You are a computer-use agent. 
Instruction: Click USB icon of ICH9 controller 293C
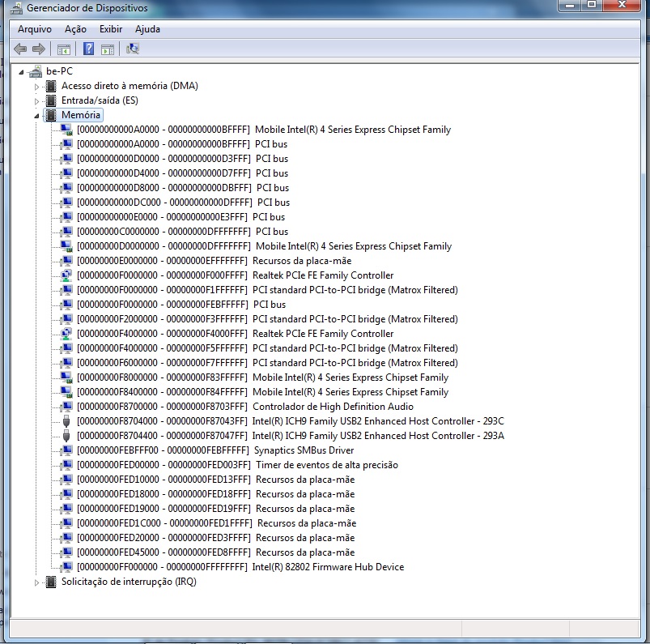coord(66,421)
